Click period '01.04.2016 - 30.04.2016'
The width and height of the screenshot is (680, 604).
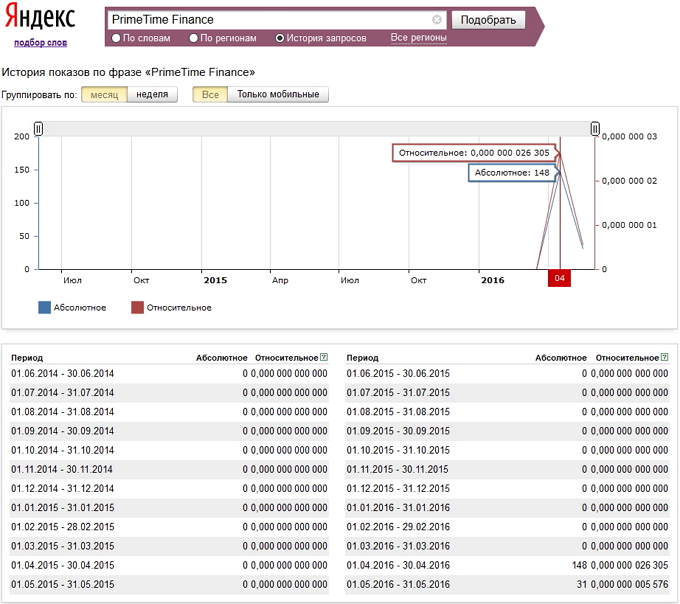coord(398,565)
